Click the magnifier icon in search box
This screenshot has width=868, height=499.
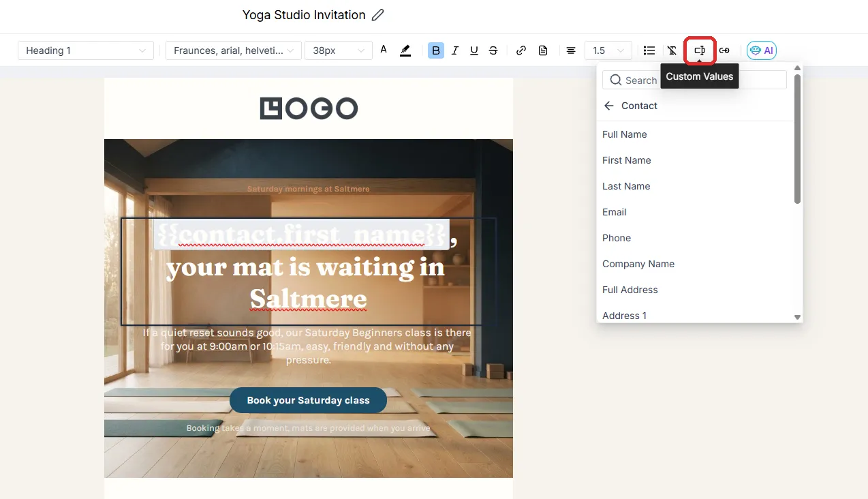[x=615, y=80]
